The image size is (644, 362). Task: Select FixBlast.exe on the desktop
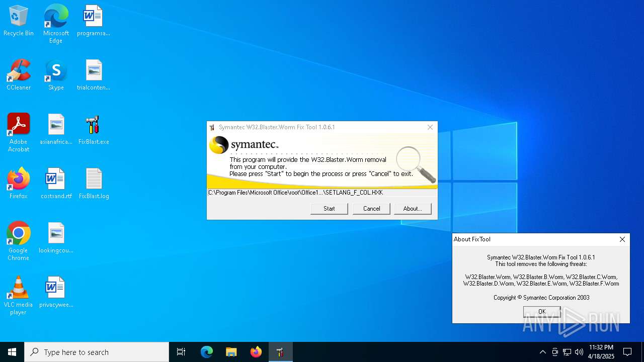click(x=94, y=129)
